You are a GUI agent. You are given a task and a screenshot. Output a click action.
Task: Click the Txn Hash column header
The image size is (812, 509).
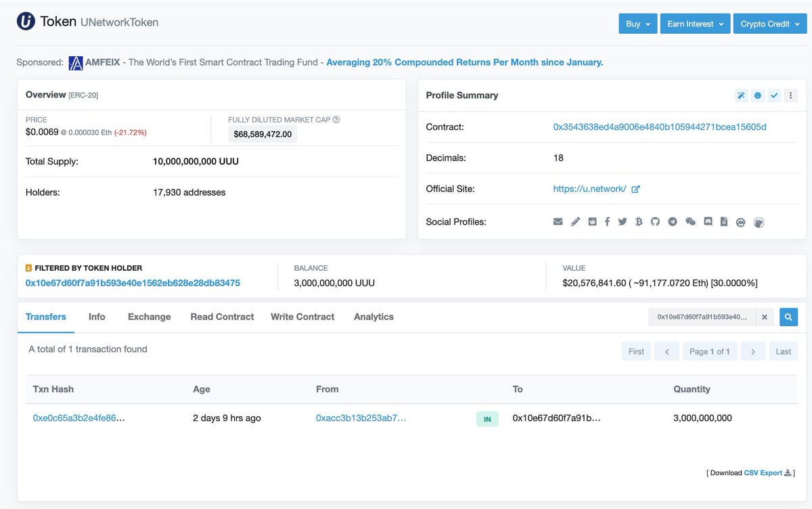click(x=53, y=389)
